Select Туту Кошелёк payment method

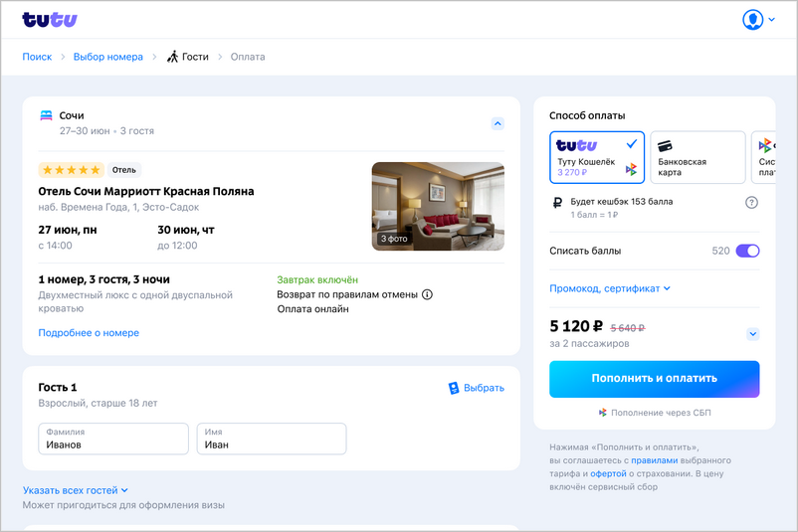tap(597, 157)
